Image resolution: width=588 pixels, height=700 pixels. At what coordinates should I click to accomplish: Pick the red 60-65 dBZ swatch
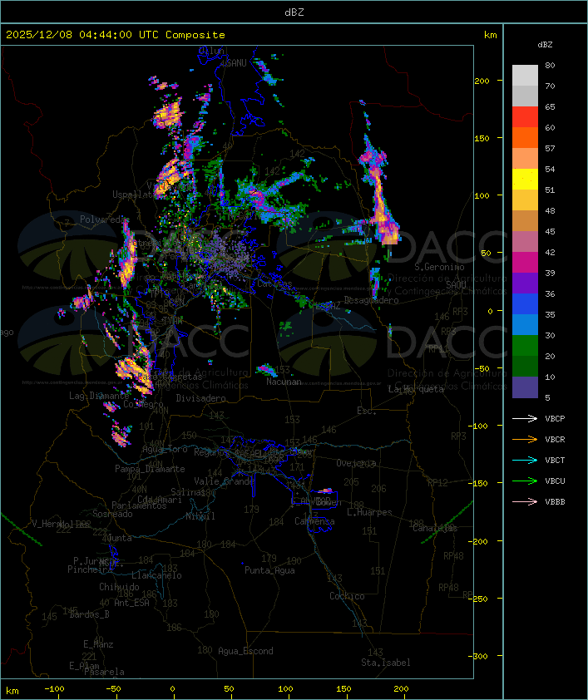[x=525, y=116]
